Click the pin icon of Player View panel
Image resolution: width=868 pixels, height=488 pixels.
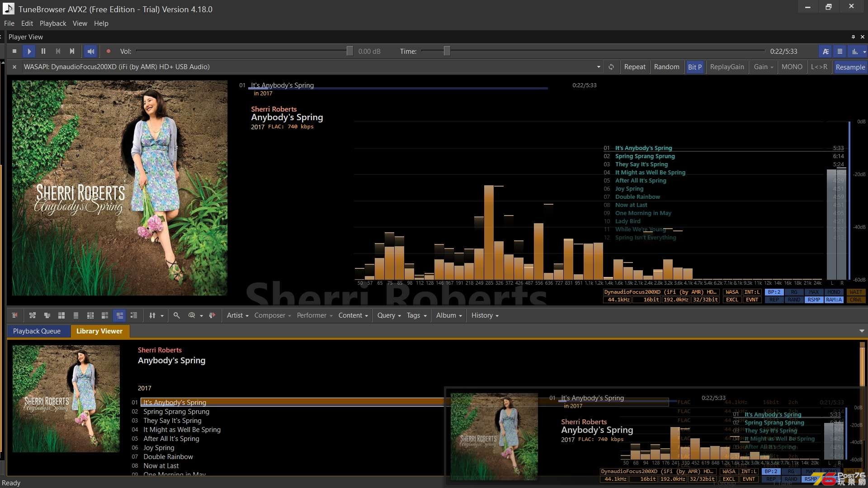853,37
